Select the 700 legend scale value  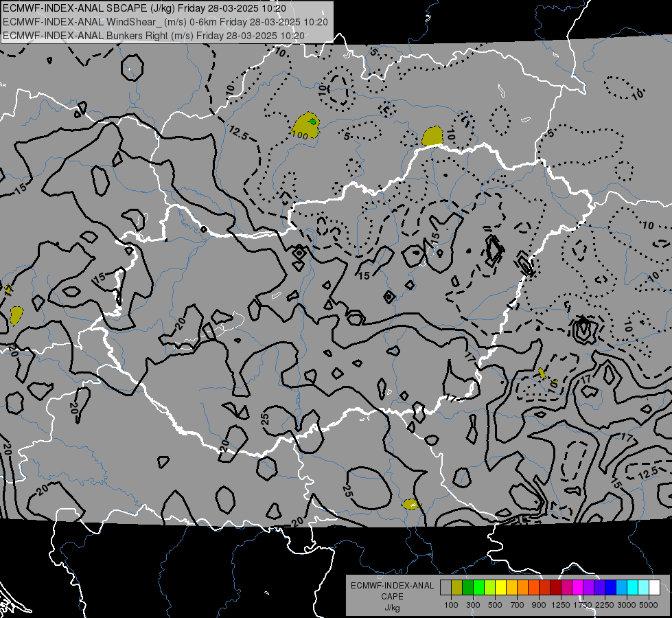point(518,605)
